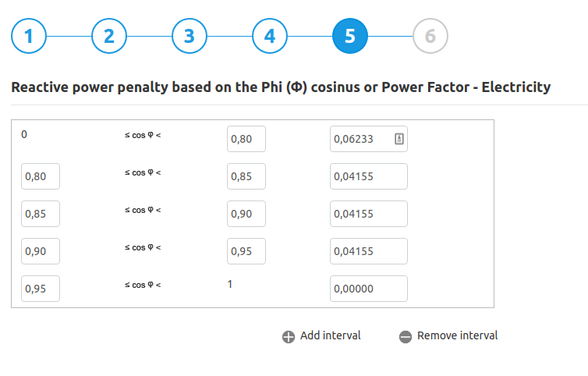Click the Add interval link
The height and width of the screenshot is (376, 588).
click(330, 335)
